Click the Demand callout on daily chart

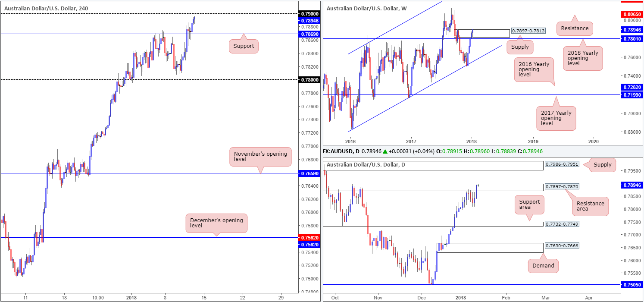point(543,266)
